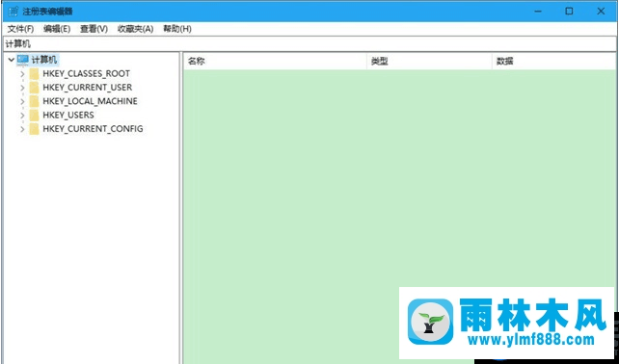This screenshot has width=619, height=364.
Task: Click the folder icon of HKEY_LOCAL_MACHINE
Action: coord(35,101)
